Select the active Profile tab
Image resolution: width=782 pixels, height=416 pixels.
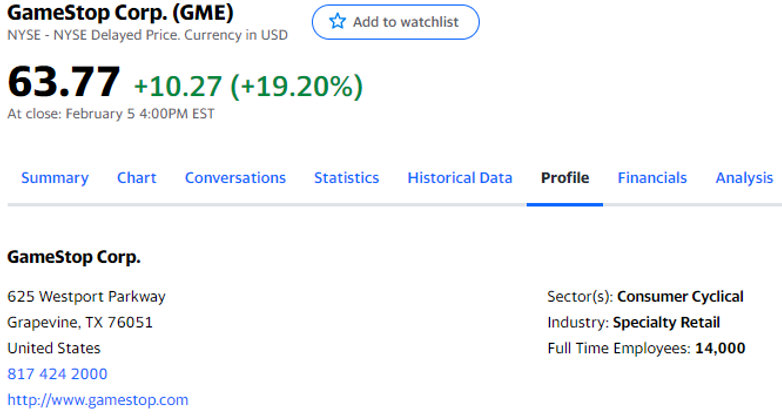(565, 178)
